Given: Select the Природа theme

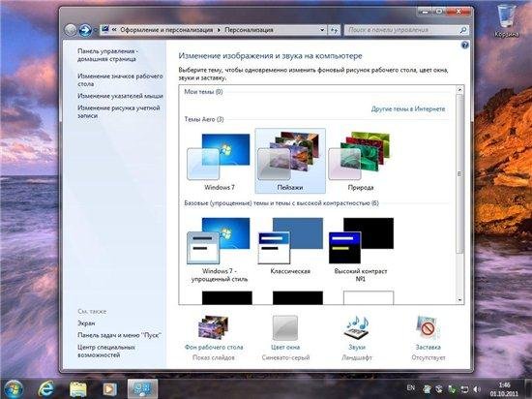Looking at the screenshot, I should tap(361, 162).
